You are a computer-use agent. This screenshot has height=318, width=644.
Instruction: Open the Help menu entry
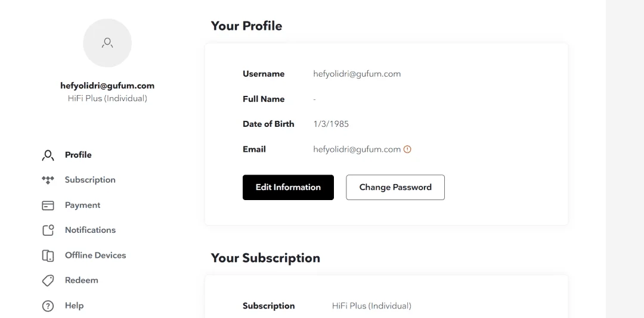pyautogui.click(x=75, y=305)
